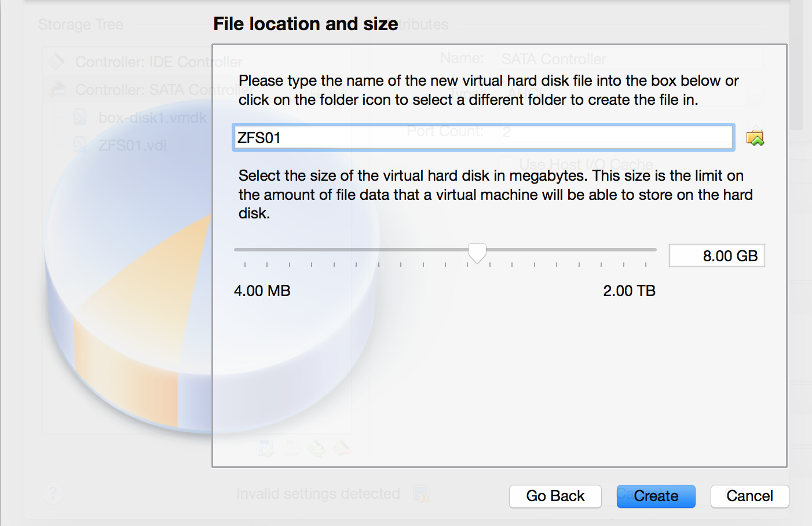Select Controller: IDE Controller in storage tree
Viewport: 812px width, 526px height.
(x=159, y=62)
